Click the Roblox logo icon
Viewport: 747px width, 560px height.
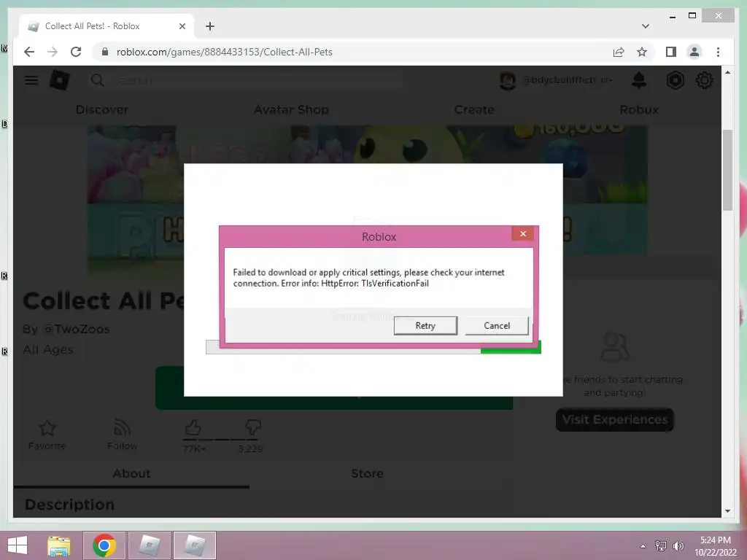point(60,80)
